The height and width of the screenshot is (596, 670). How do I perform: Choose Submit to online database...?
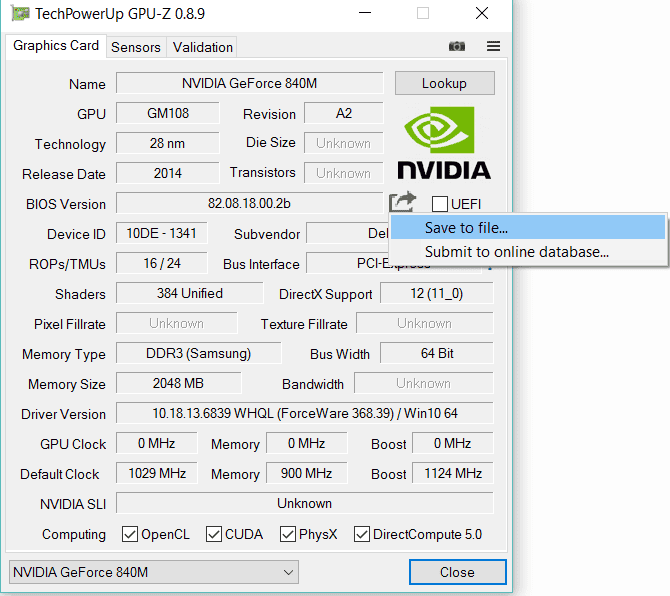pyautogui.click(x=528, y=252)
